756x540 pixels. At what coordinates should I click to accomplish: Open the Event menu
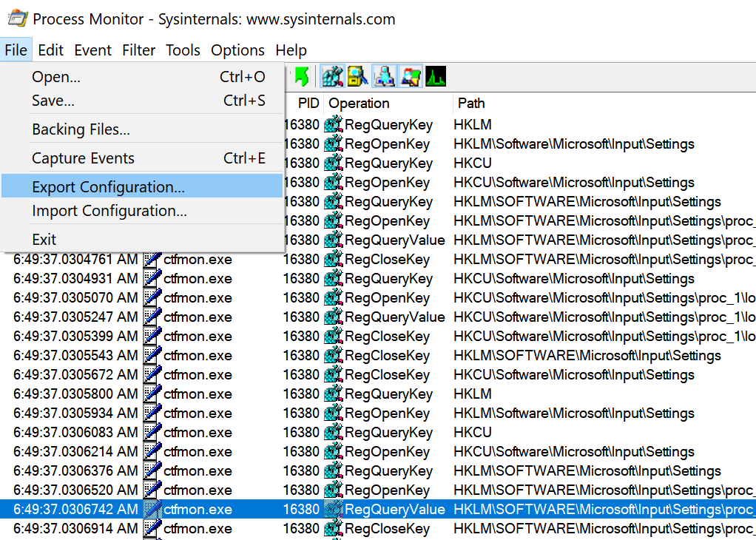93,50
